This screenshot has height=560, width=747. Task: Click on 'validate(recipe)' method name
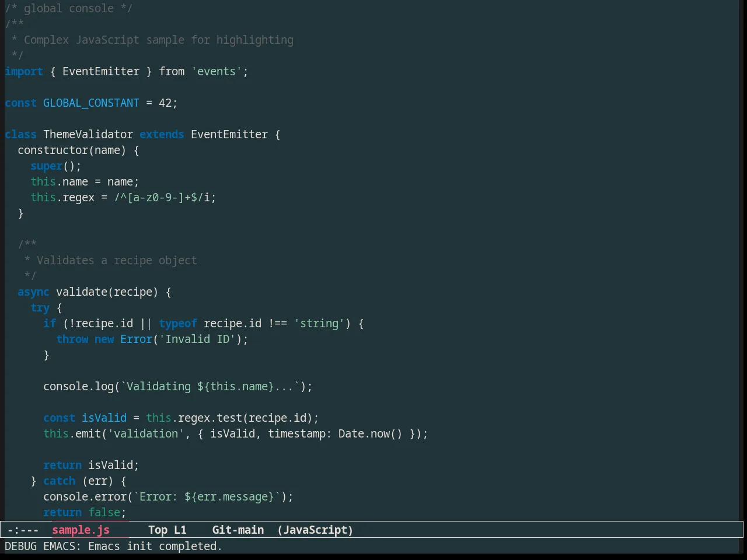(x=107, y=292)
